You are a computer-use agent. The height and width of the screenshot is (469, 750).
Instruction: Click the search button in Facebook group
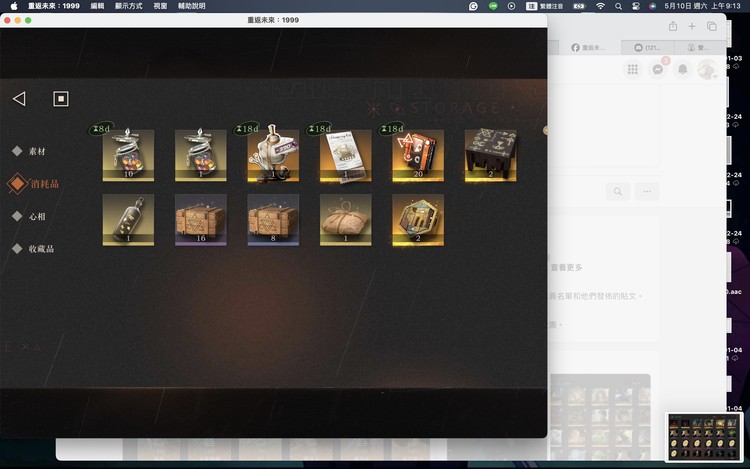tap(618, 191)
